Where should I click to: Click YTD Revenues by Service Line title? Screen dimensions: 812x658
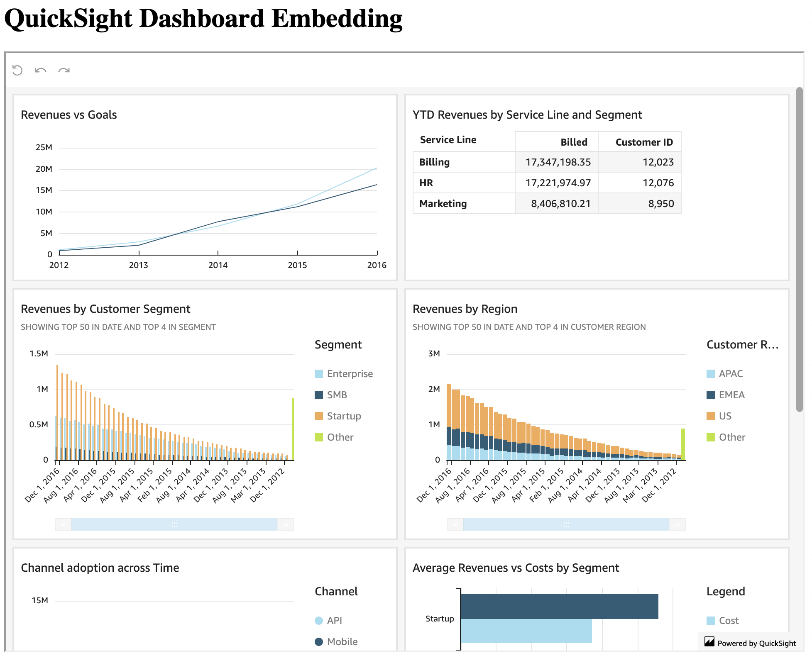point(527,115)
